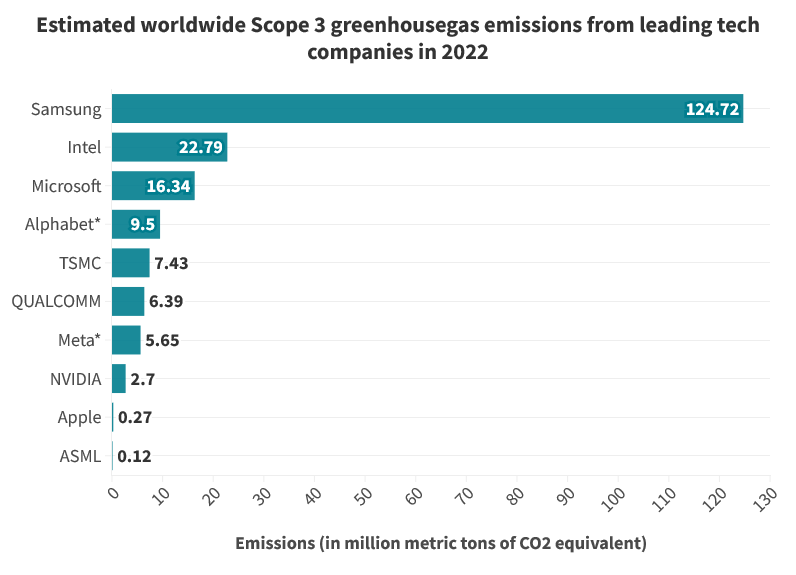Click the QUALCOMM bar in the chart

coord(128,301)
